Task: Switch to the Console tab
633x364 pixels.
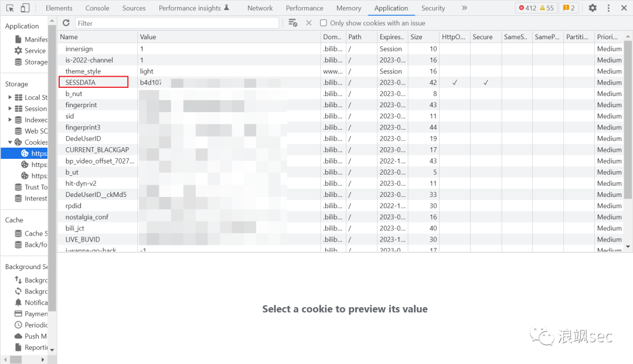Action: pos(97,8)
